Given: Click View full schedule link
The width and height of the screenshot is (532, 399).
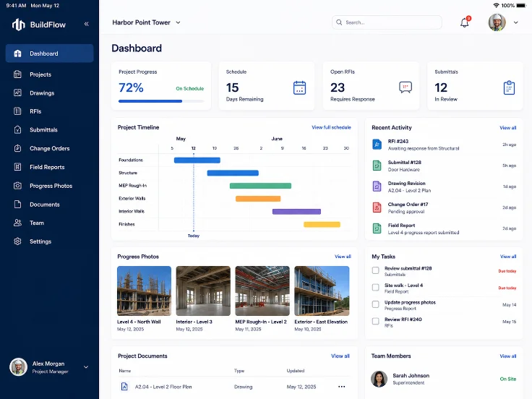Looking at the screenshot, I should 331,127.
